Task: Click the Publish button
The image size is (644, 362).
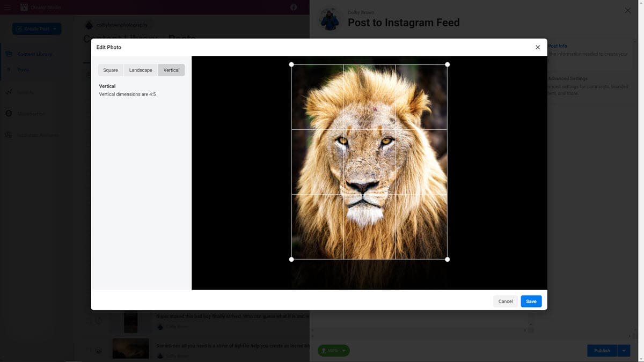Action: pyautogui.click(x=602, y=351)
